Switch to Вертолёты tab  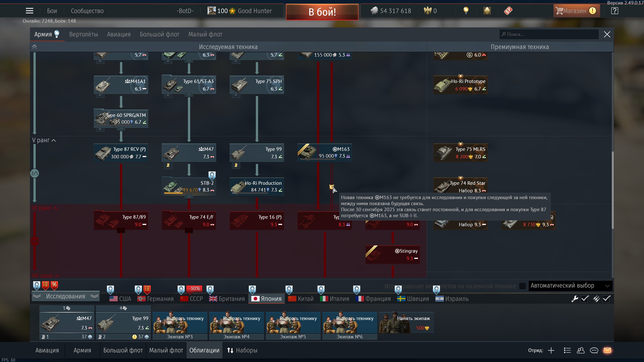click(84, 34)
